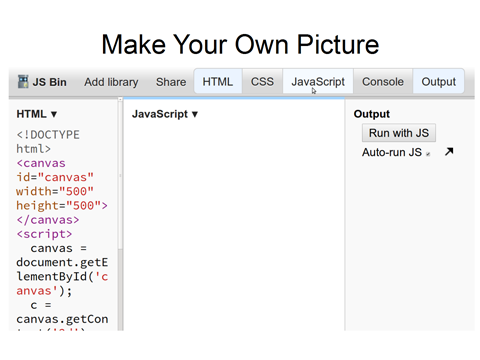Open output in new window arrow

(x=449, y=152)
